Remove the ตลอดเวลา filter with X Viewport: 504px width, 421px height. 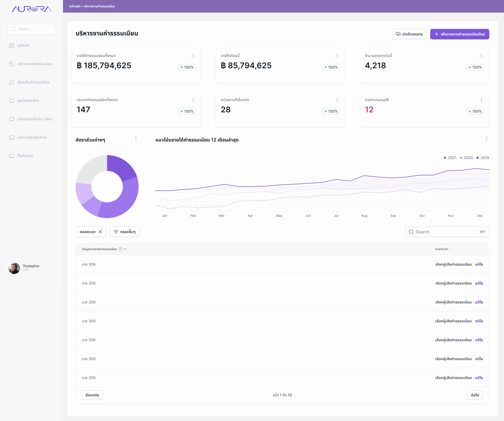tap(100, 232)
